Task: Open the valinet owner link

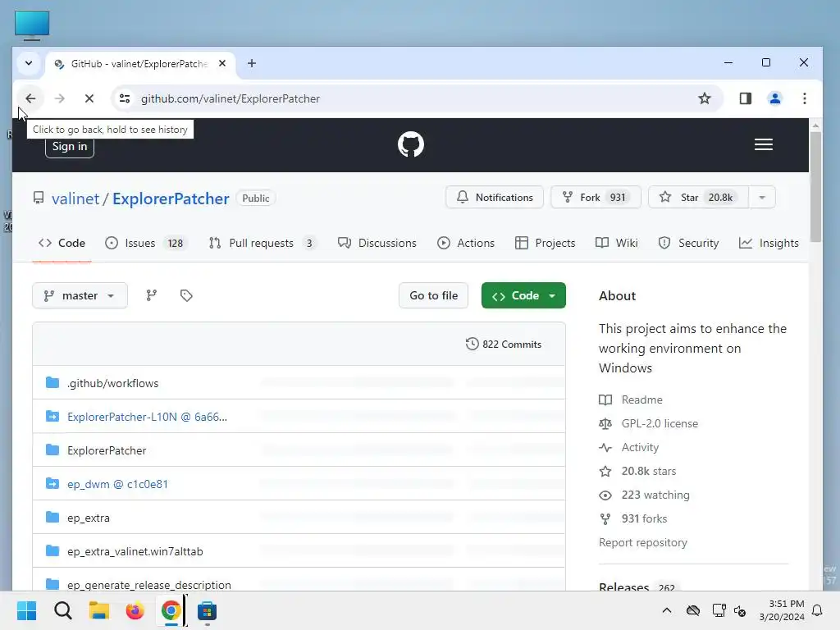Action: pos(75,199)
